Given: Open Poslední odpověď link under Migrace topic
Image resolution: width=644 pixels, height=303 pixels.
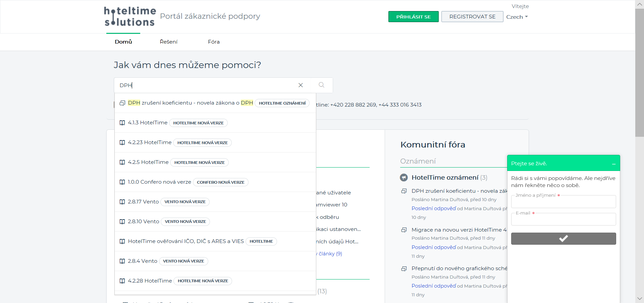Looking at the screenshot, I should [434, 247].
